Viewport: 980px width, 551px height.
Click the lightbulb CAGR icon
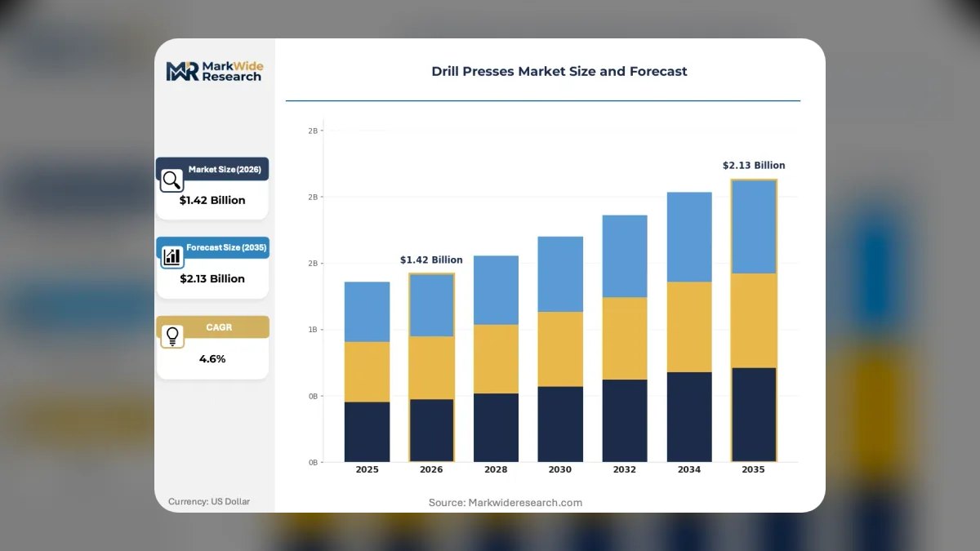tap(172, 335)
